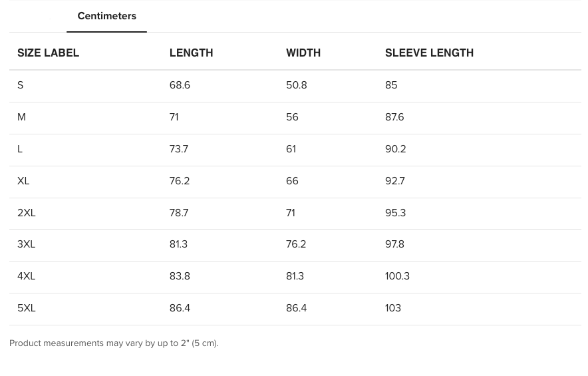
Task: Click the product measurements variance note
Action: click(114, 343)
